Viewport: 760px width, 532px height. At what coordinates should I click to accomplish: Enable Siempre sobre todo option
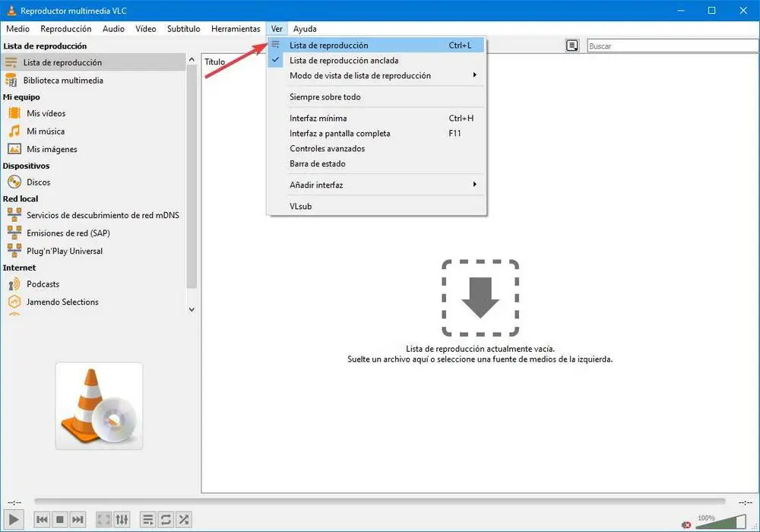[x=376, y=97]
